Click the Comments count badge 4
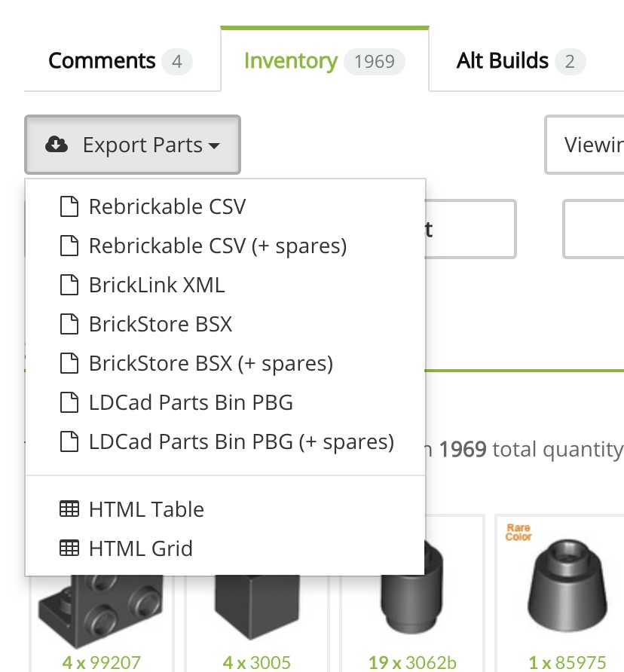This screenshot has width=624, height=672. pos(177,62)
